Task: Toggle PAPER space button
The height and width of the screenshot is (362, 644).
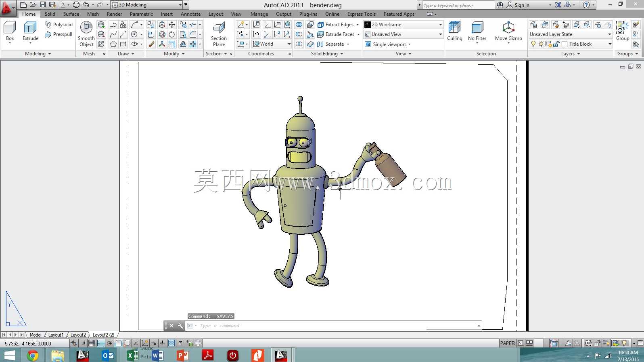Action: coord(507,343)
